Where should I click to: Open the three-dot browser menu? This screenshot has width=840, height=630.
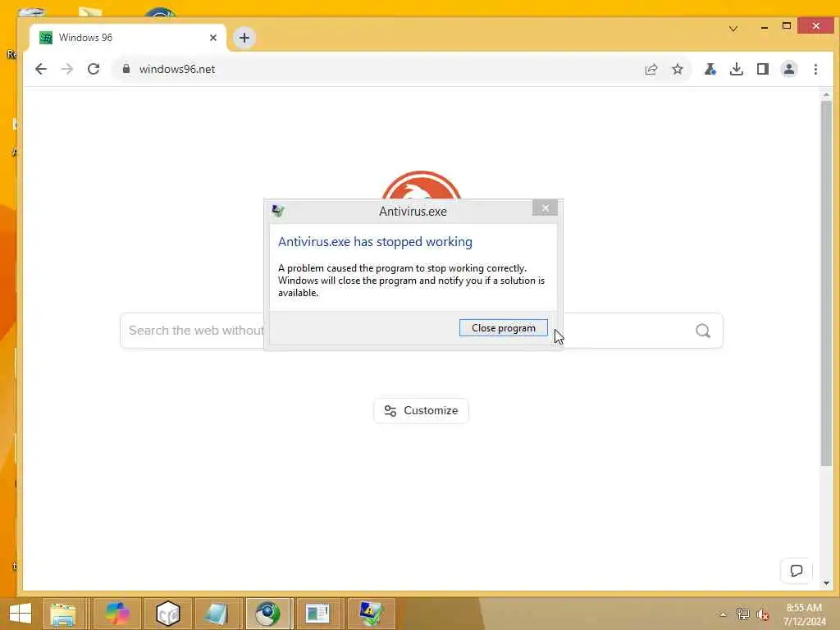815,69
